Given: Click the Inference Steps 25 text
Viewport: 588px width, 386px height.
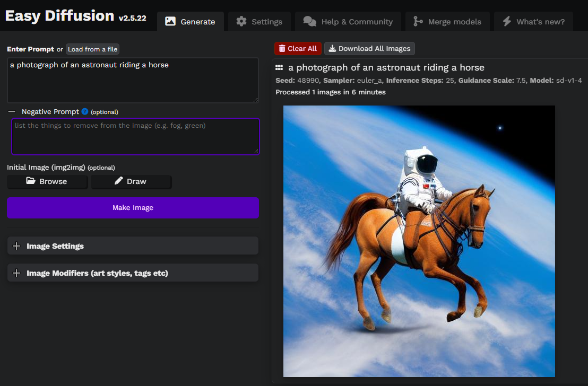Looking at the screenshot, I should point(420,81).
